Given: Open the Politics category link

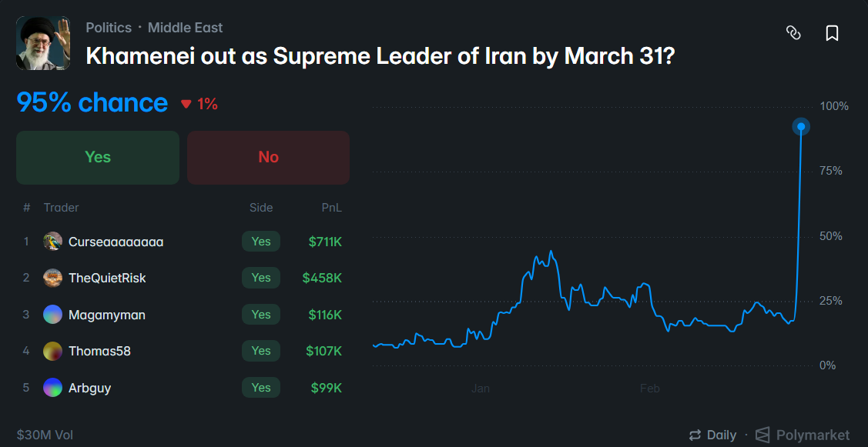Looking at the screenshot, I should (x=109, y=27).
